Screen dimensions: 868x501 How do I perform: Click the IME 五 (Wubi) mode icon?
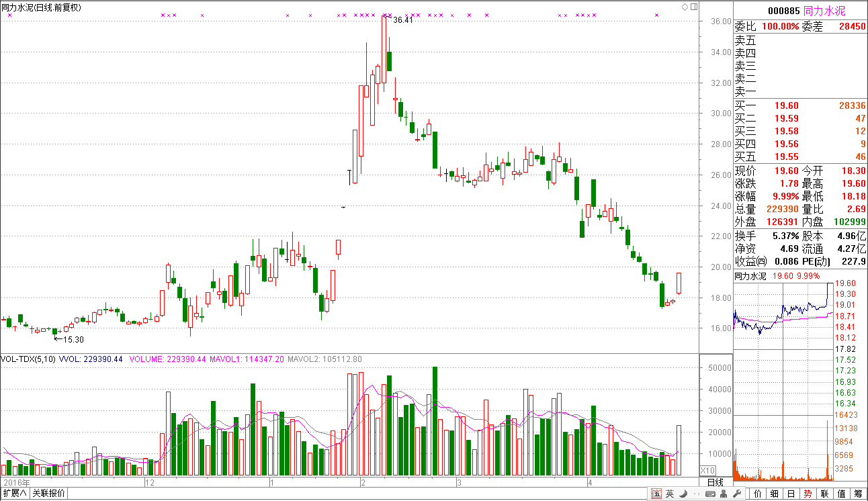tap(656, 494)
